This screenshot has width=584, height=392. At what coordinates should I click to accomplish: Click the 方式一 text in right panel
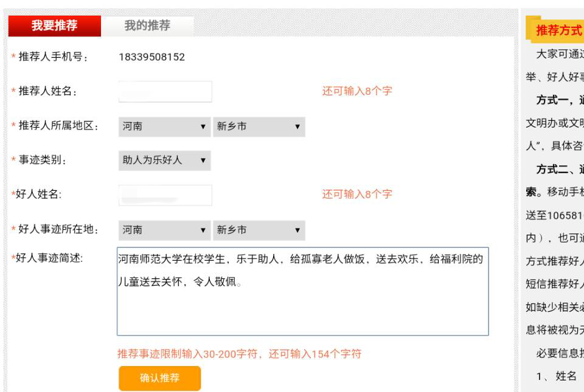[554, 100]
